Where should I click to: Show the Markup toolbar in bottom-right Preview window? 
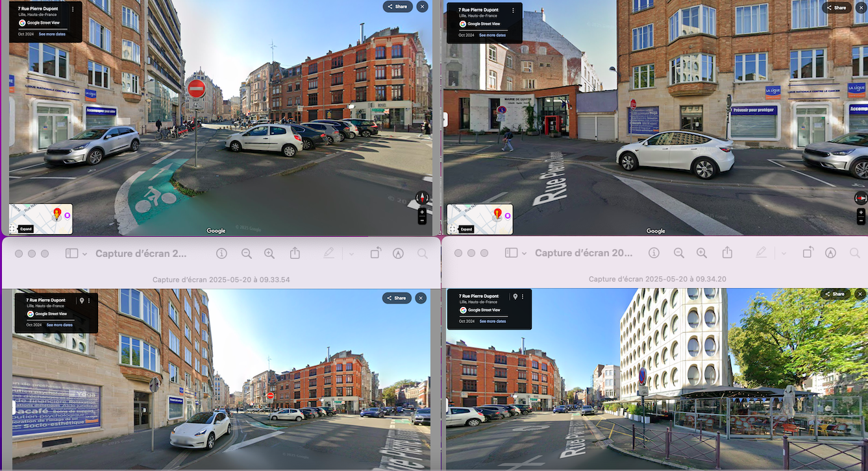coord(830,253)
